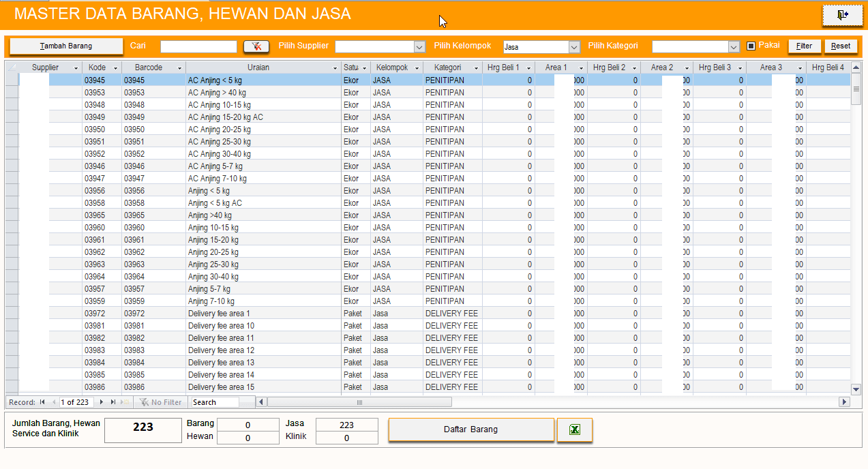
Task: Jump to the last record
Action: [x=113, y=402]
